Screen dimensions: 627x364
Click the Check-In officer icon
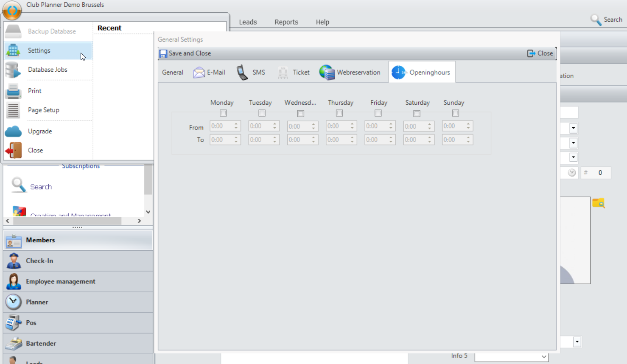(x=14, y=261)
